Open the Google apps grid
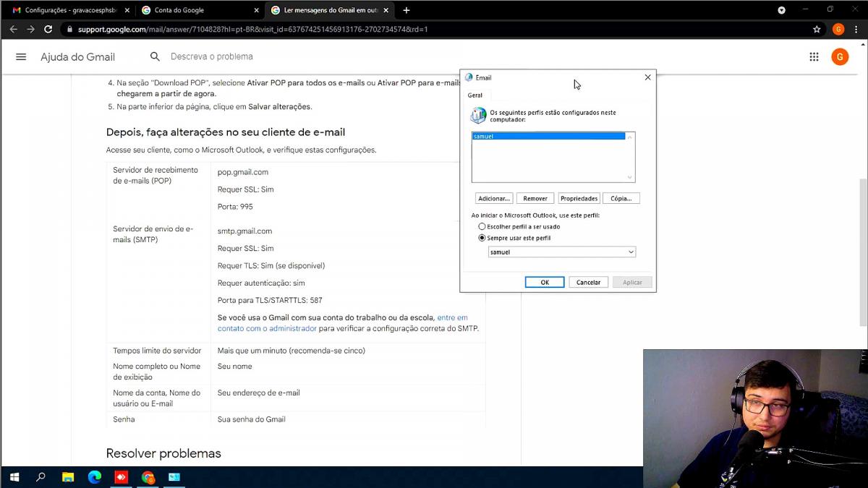Screen dimensions: 868x488 point(814,57)
